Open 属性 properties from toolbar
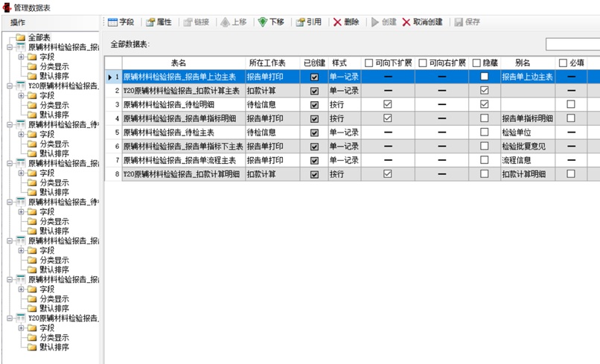 (x=150, y=22)
